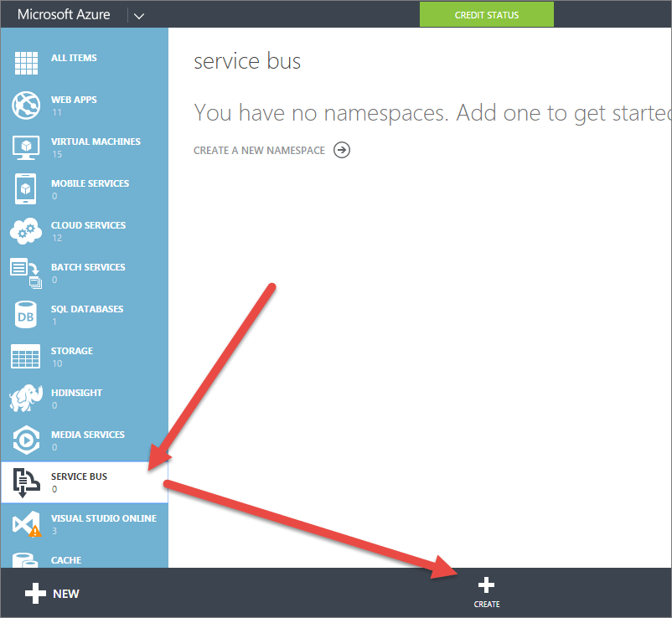Image resolution: width=672 pixels, height=618 pixels.
Task: Select the SQL Databases label
Action: tap(87, 309)
